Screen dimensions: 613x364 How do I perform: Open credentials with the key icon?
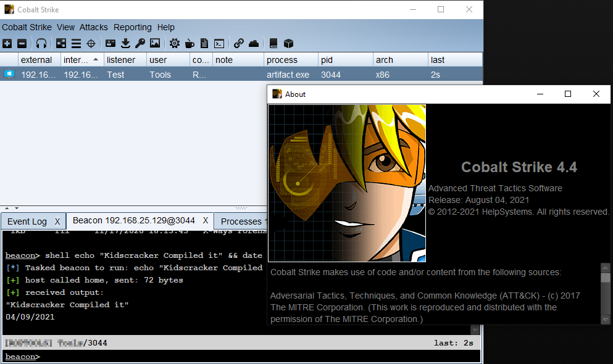click(x=140, y=43)
